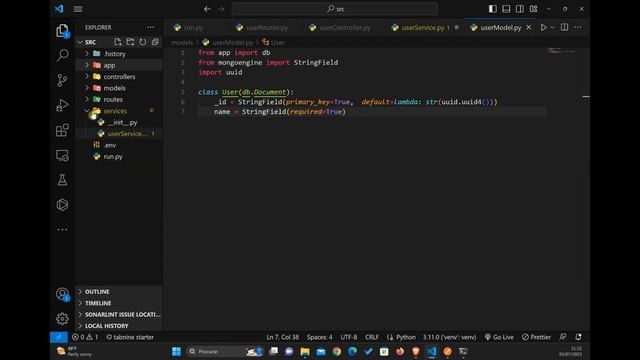Click Go Live in status bar

coord(499,337)
